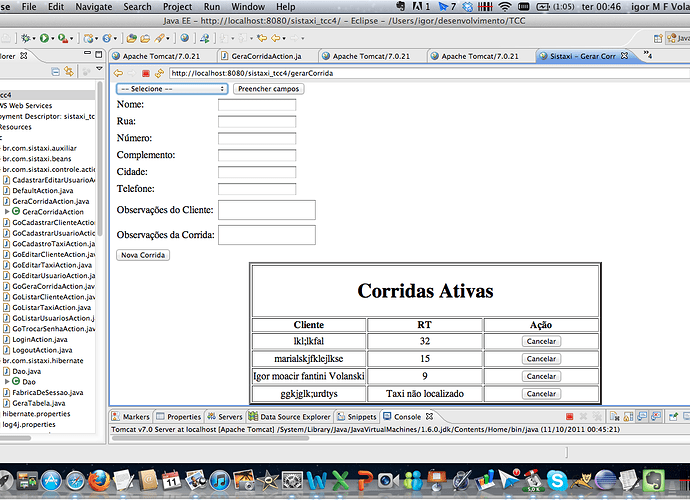This screenshot has height=500, width=690.
Task: Open the explorer View Menu triangle
Action: click(x=99, y=69)
